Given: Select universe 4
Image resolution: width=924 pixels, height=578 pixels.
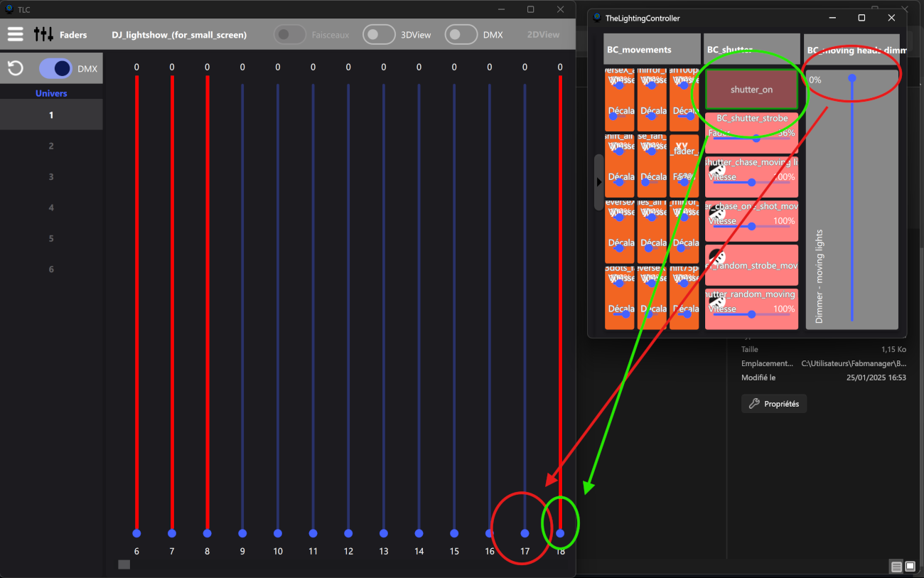Looking at the screenshot, I should (x=51, y=208).
